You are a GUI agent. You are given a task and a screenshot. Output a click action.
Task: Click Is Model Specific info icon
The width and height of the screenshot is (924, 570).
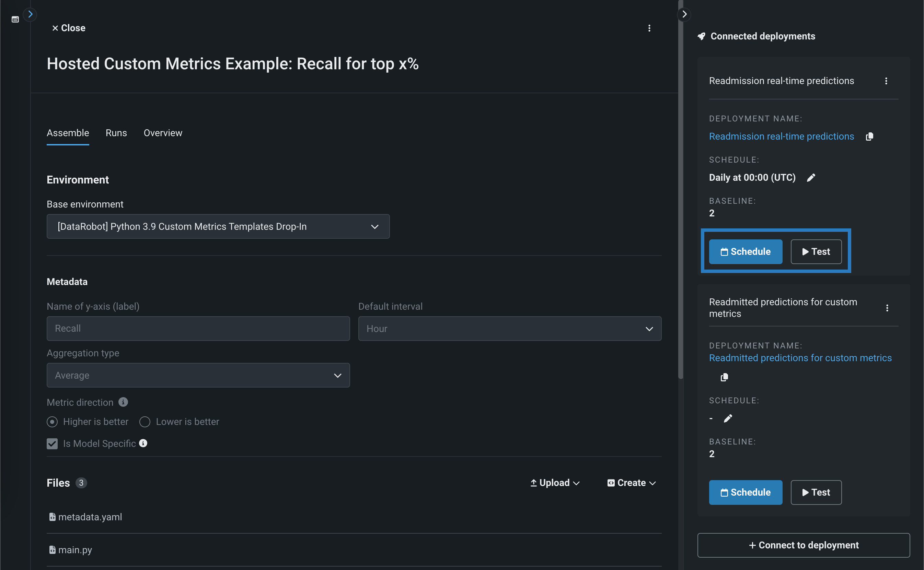[x=143, y=443]
